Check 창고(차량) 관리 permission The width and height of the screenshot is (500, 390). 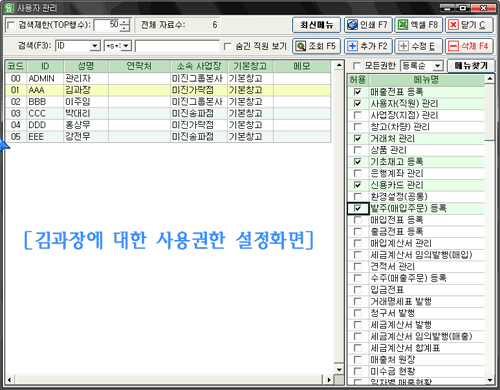coord(358,127)
